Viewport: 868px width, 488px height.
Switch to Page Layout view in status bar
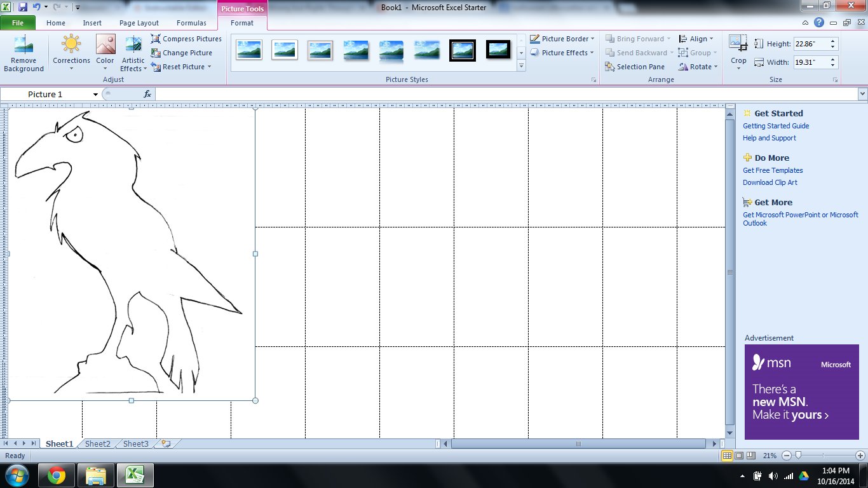738,456
